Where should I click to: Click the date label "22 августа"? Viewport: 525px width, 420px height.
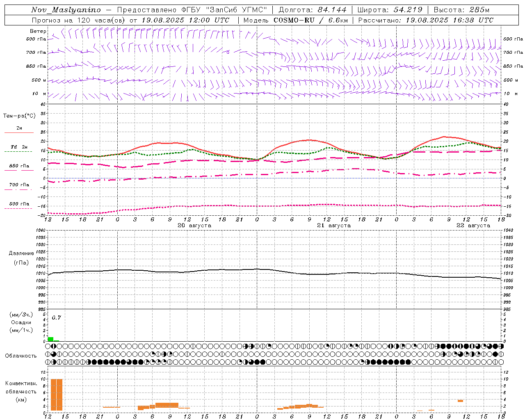473,226
